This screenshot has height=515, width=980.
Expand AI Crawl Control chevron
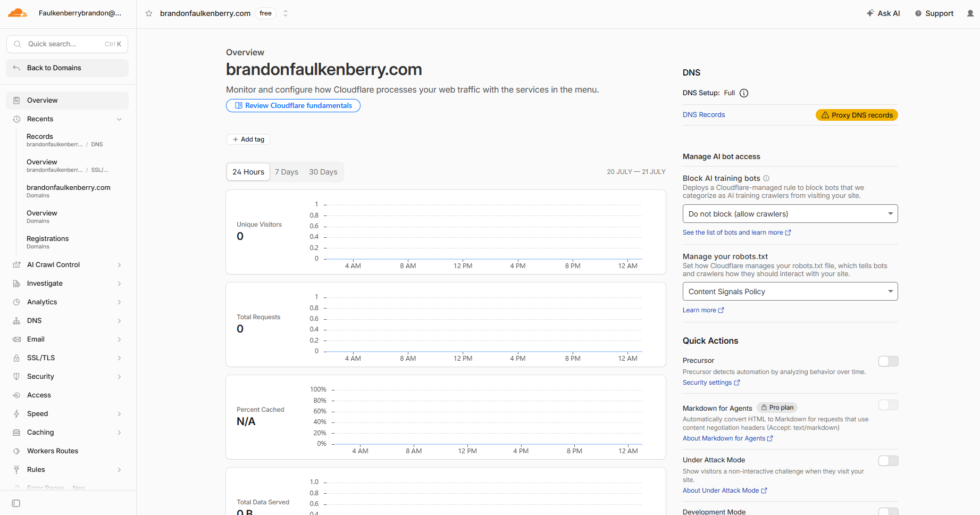click(119, 265)
